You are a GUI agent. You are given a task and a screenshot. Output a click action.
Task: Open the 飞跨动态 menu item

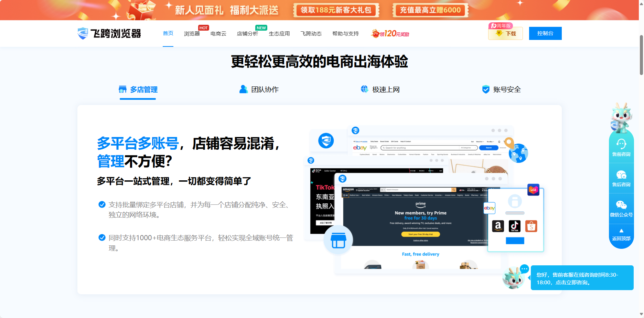(311, 34)
